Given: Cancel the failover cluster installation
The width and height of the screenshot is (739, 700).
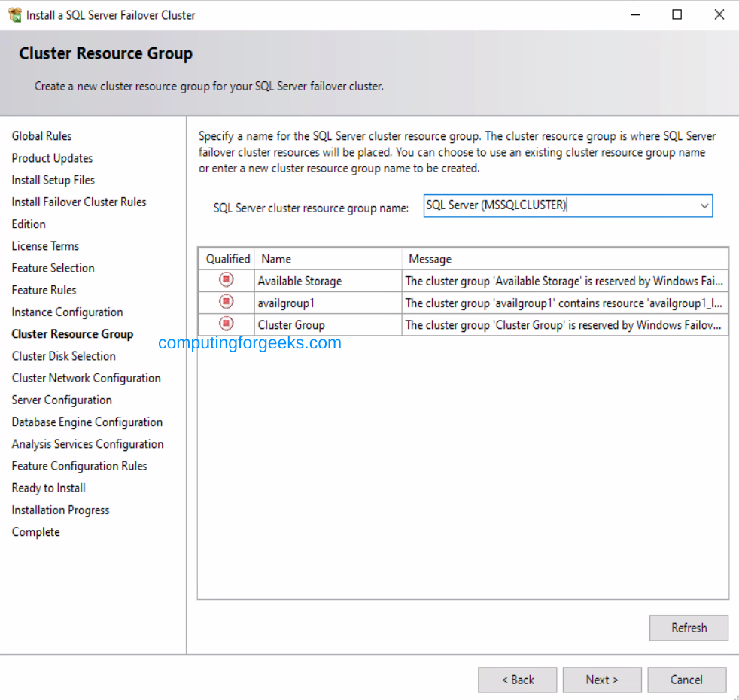Looking at the screenshot, I should 686,680.
